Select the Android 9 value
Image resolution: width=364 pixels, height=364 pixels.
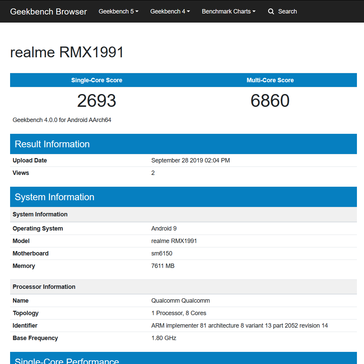(164, 229)
